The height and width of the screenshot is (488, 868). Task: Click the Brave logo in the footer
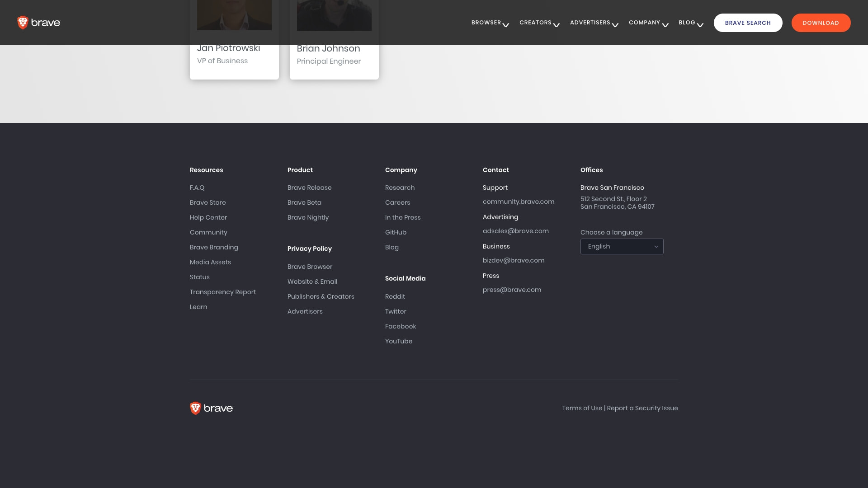tap(211, 408)
